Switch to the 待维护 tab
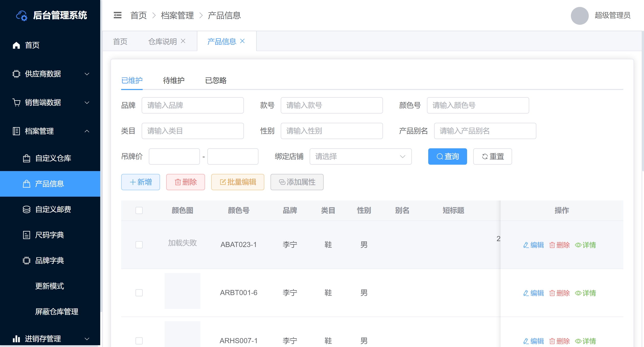The height and width of the screenshot is (347, 644). (x=174, y=81)
